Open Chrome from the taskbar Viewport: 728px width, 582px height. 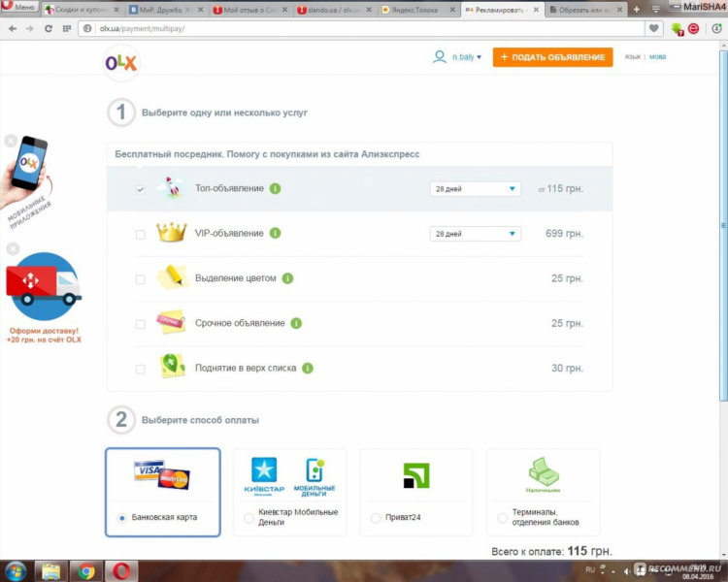[x=85, y=571]
